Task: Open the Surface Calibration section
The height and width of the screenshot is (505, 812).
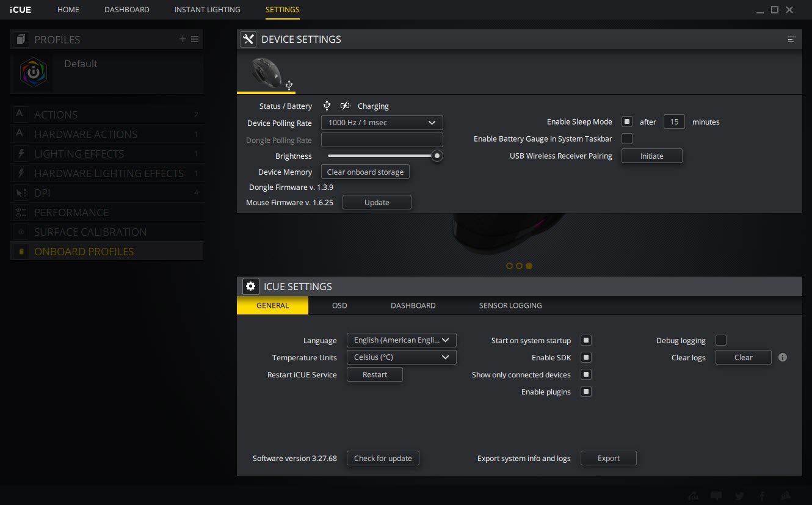Action: click(x=106, y=231)
